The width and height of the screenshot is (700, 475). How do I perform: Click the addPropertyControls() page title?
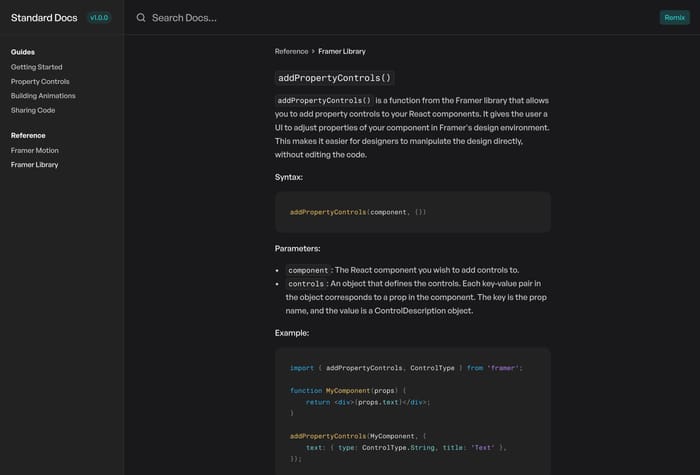(334, 78)
